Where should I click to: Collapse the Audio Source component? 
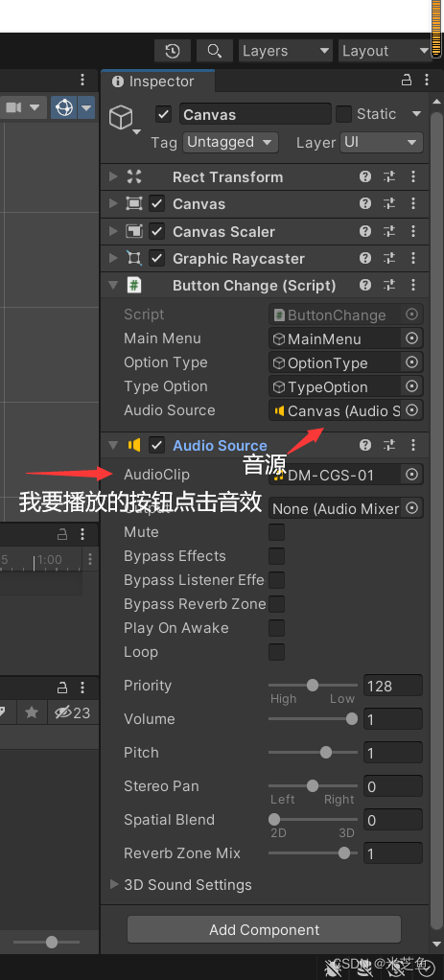click(113, 445)
